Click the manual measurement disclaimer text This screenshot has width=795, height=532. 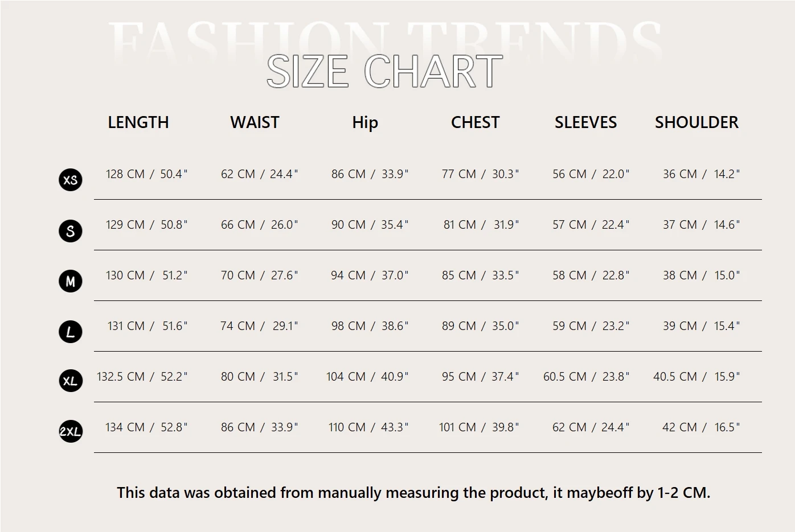click(413, 493)
